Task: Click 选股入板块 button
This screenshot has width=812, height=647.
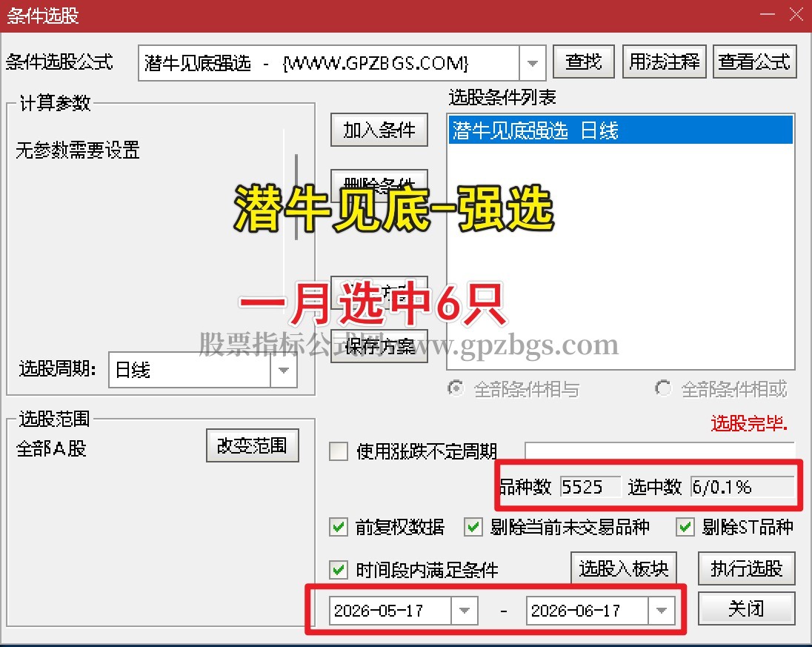Action: 624,568
